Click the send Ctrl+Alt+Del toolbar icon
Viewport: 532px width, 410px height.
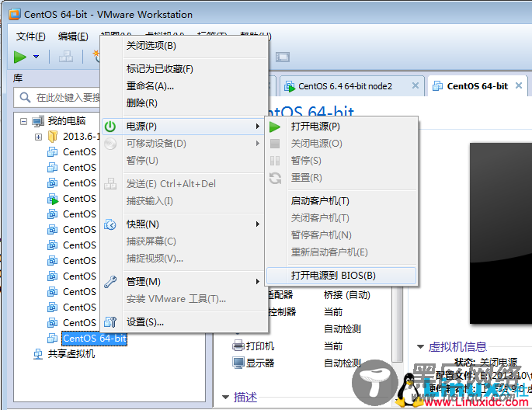tap(66, 57)
